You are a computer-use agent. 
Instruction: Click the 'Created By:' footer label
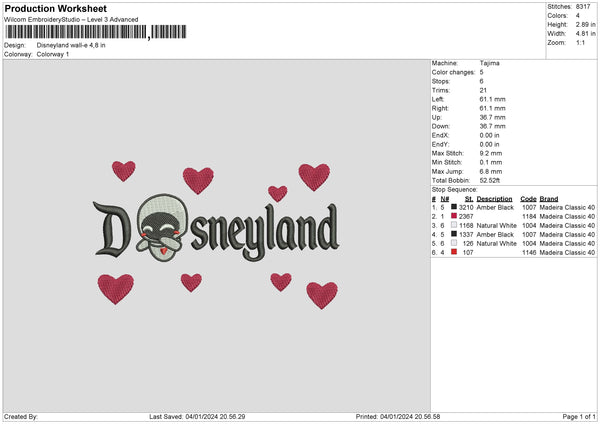tap(21, 417)
